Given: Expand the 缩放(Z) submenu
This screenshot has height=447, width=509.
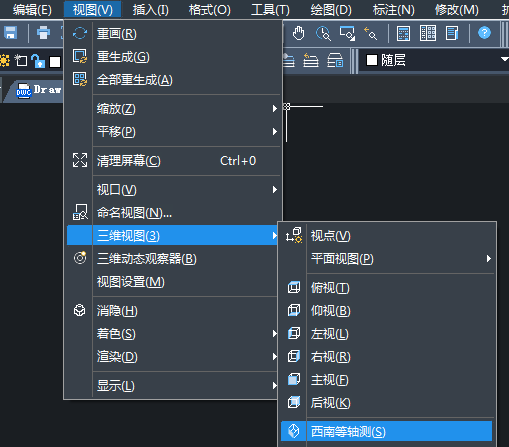Looking at the screenshot, I should tap(173, 109).
